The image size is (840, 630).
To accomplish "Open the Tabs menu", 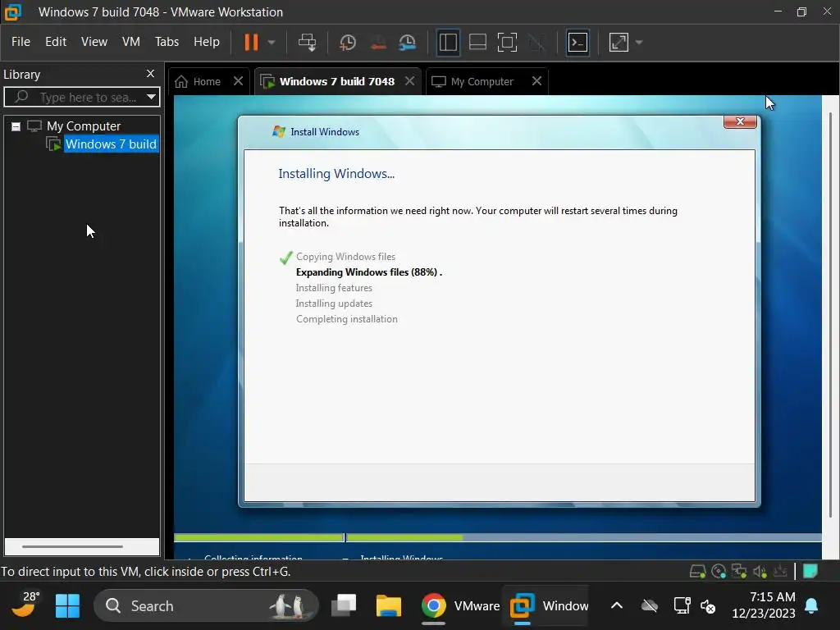I will pos(167,42).
